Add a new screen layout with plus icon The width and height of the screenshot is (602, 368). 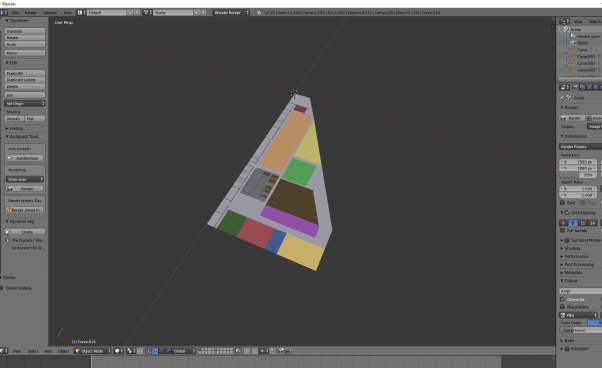point(130,12)
